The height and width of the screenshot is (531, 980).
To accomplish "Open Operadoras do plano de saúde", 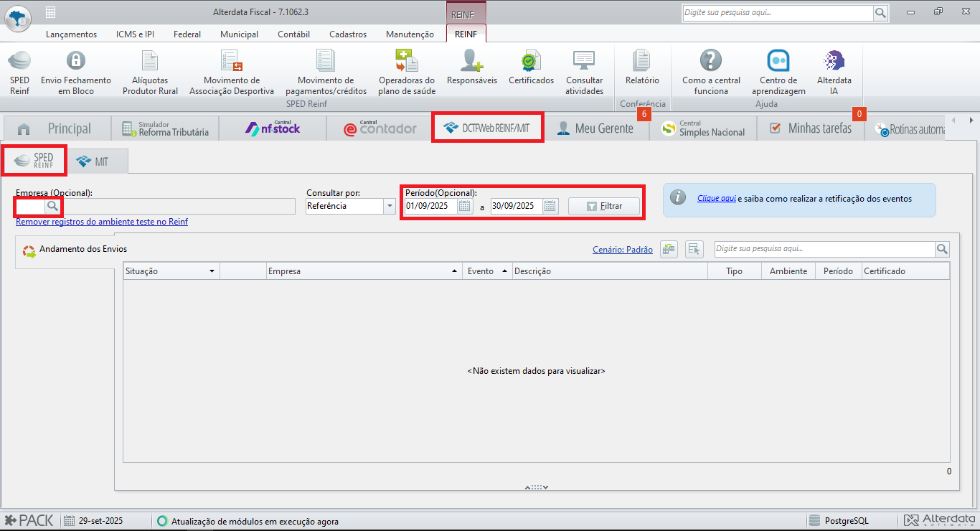I will click(407, 72).
